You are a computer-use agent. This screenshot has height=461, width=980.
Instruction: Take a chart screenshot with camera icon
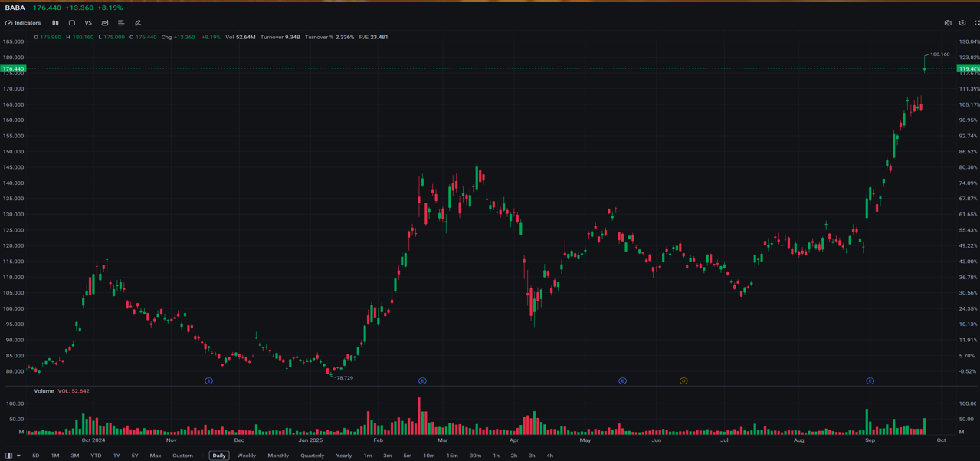[948, 23]
